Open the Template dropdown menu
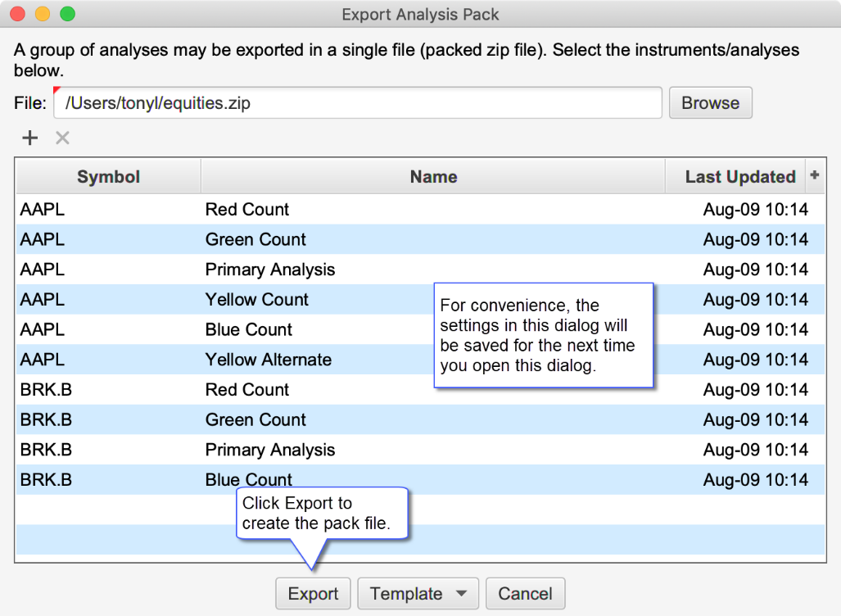This screenshot has height=616, width=841. click(418, 594)
